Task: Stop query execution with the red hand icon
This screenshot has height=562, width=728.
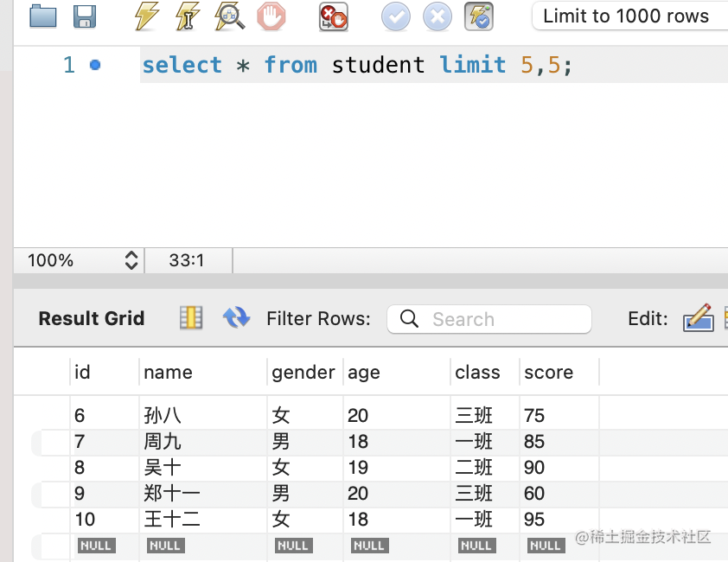Action: [271, 16]
